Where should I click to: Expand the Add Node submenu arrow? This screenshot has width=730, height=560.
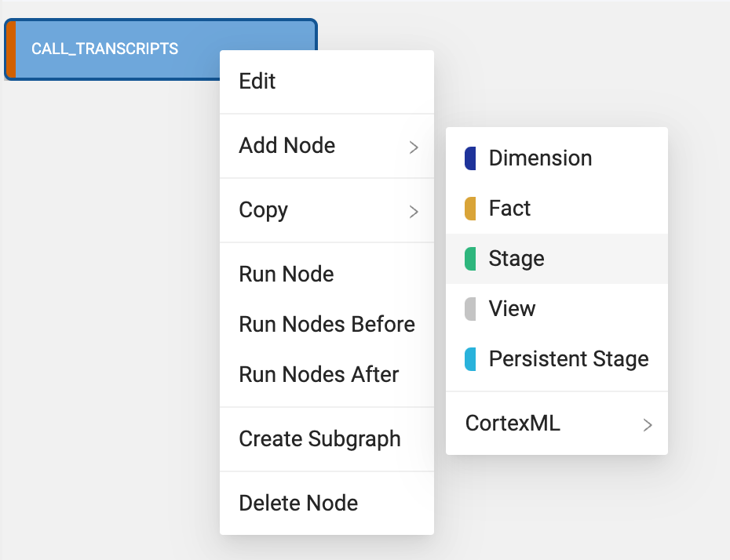pos(414,147)
